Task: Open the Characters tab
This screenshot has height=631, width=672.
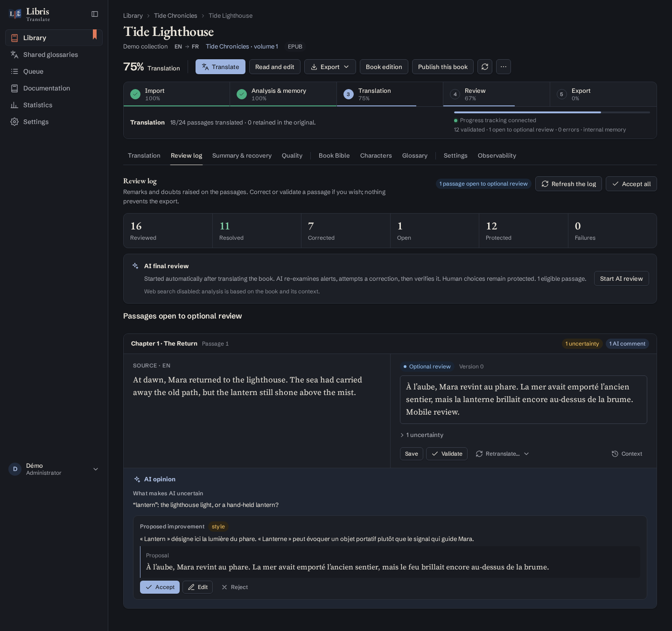Action: pyautogui.click(x=376, y=156)
